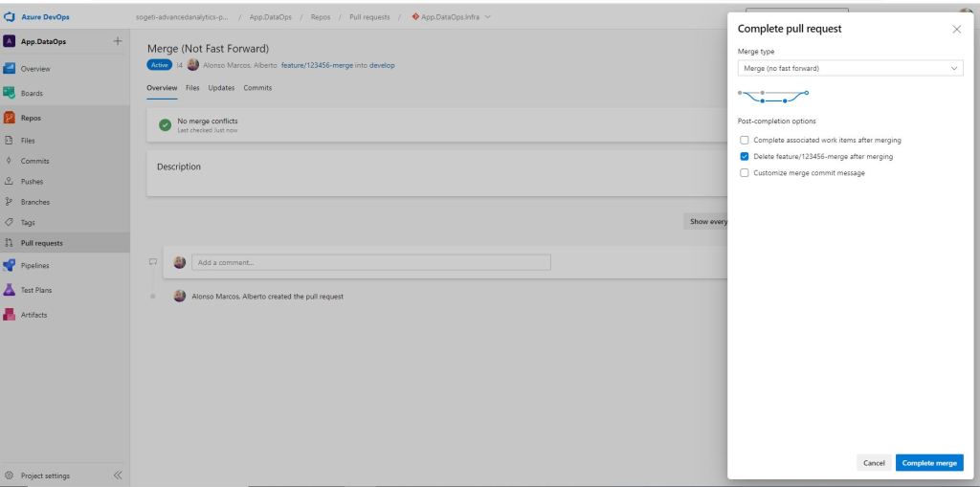
Task: Collapse the sidebar with double-chevron icon
Action: click(118, 476)
